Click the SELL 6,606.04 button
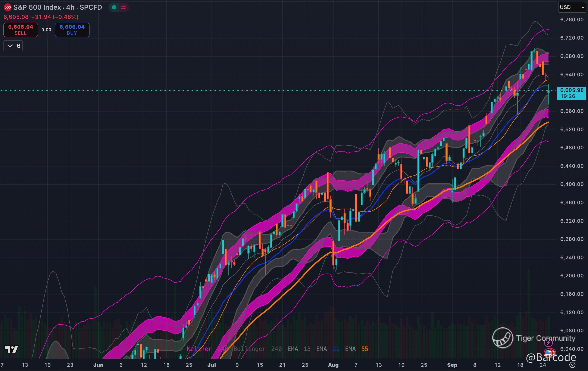Viewport: 588px width, 371px height. [21, 30]
